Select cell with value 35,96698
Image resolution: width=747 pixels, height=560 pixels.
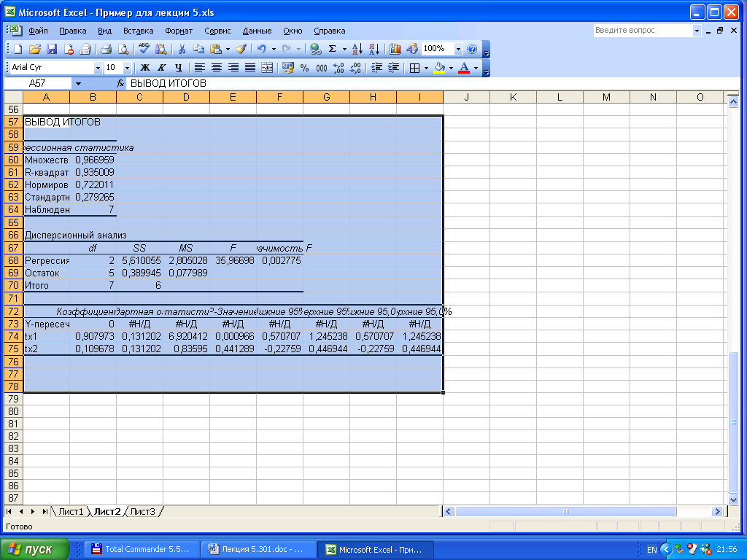(233, 260)
